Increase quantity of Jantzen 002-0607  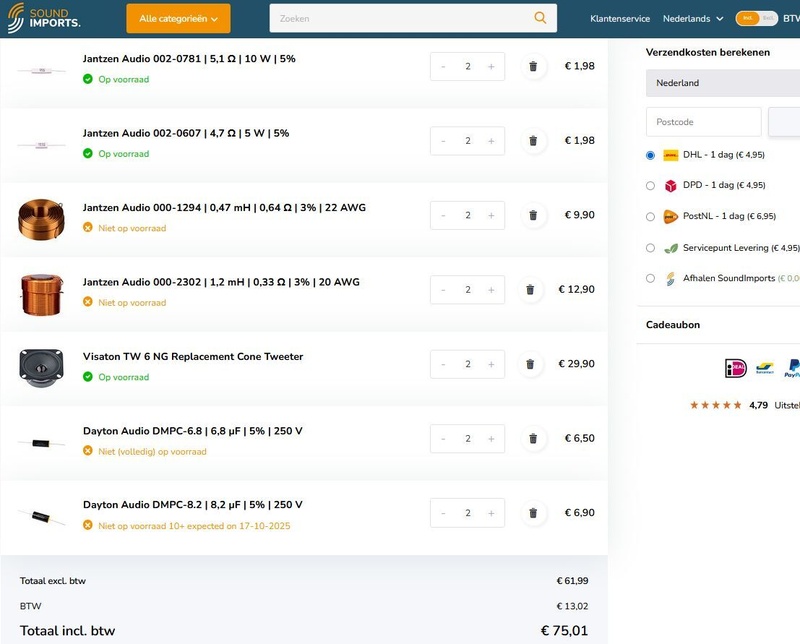[491, 141]
